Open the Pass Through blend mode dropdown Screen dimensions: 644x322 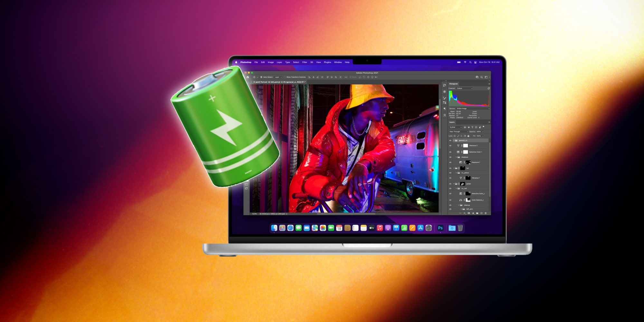click(x=459, y=132)
